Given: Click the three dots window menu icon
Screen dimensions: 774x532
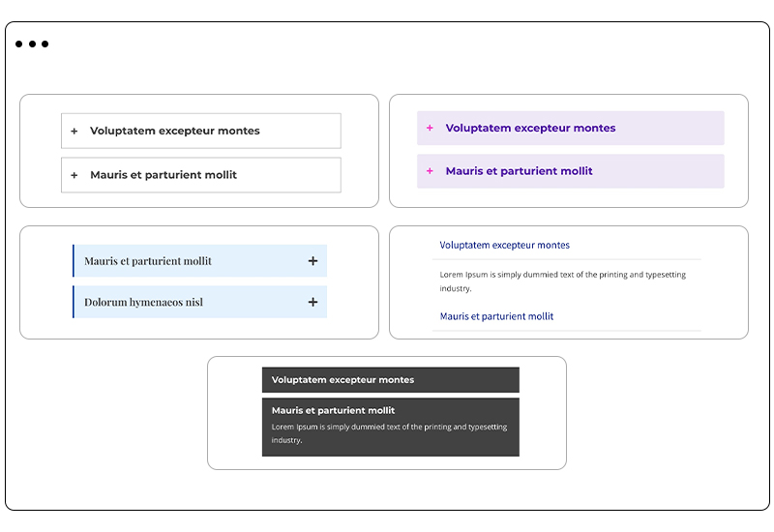Looking at the screenshot, I should click(x=32, y=44).
